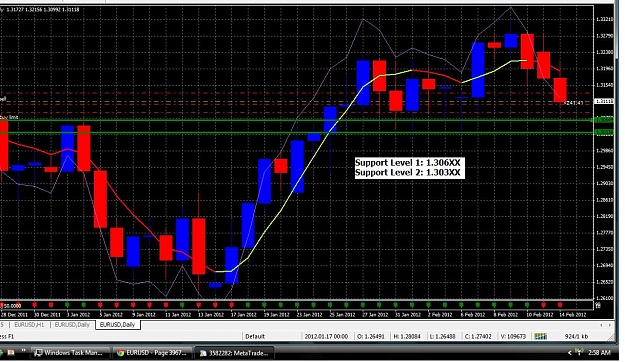Click the 1.29860 price scale label
Viewport: 625px width, 362px height.
tap(604, 151)
